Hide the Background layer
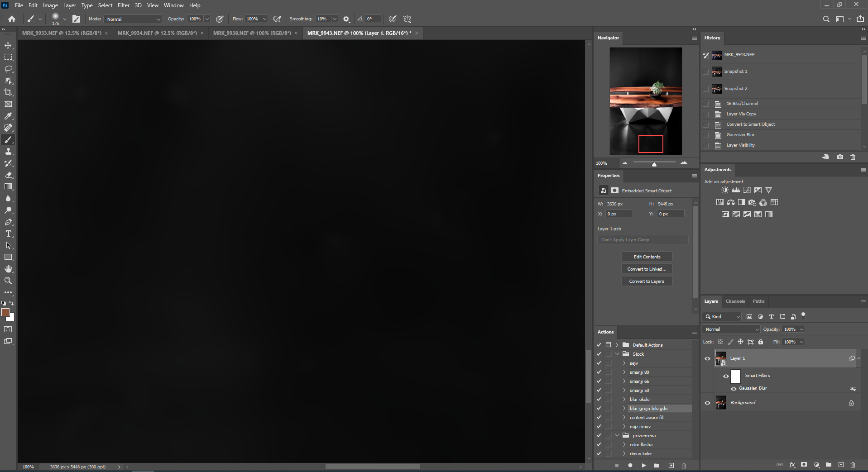The height and width of the screenshot is (472, 868). [708, 402]
